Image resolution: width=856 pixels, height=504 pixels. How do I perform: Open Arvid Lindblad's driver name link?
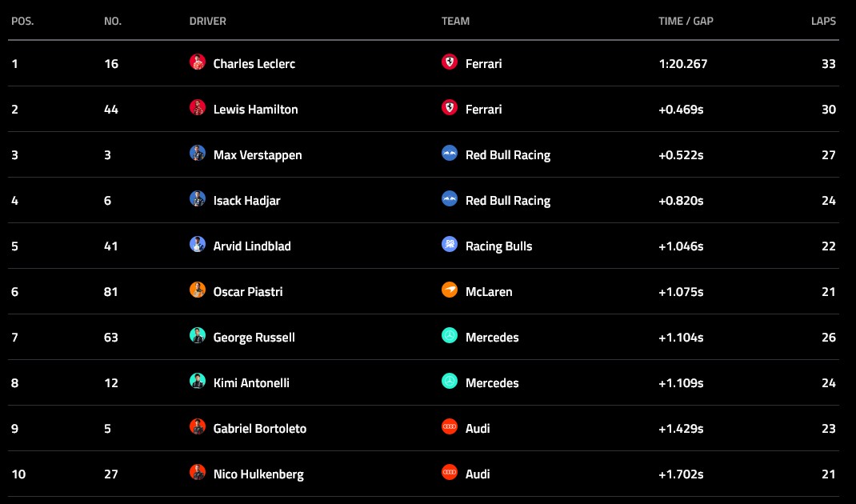point(252,246)
